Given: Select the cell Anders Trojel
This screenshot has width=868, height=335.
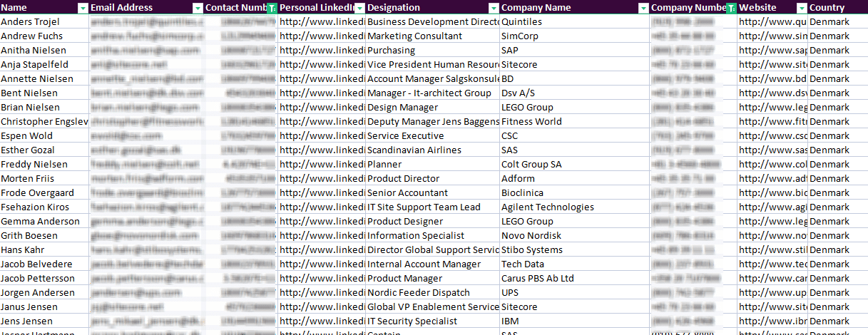Looking at the screenshot, I should coord(45,22).
